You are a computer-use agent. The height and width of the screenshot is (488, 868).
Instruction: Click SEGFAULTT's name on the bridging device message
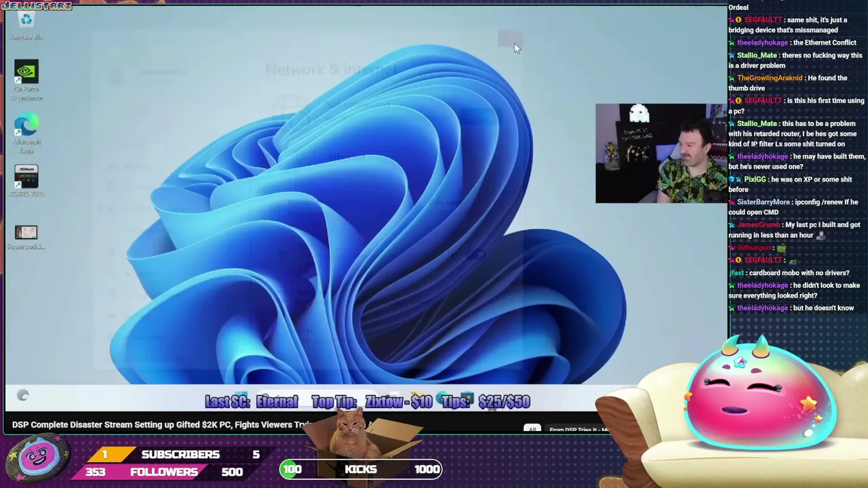763,20
